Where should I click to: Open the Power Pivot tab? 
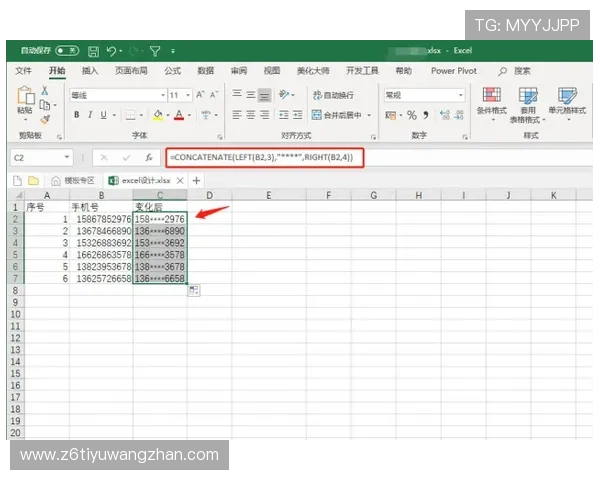tap(454, 71)
